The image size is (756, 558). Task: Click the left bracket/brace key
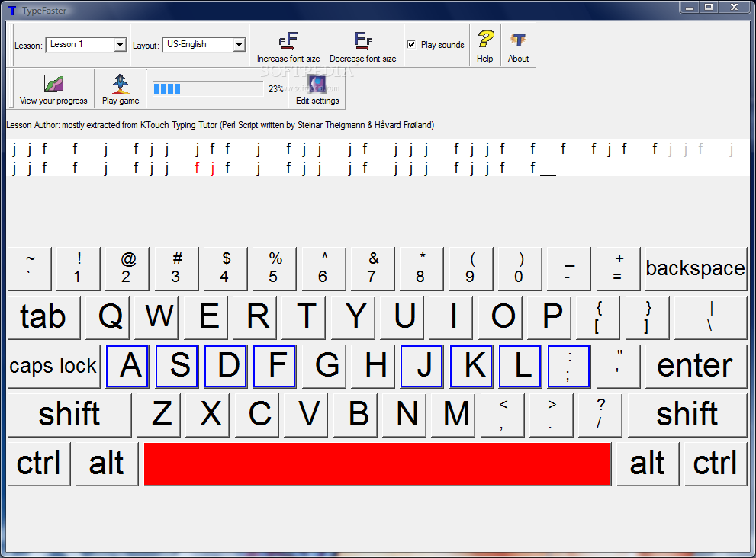(x=598, y=318)
